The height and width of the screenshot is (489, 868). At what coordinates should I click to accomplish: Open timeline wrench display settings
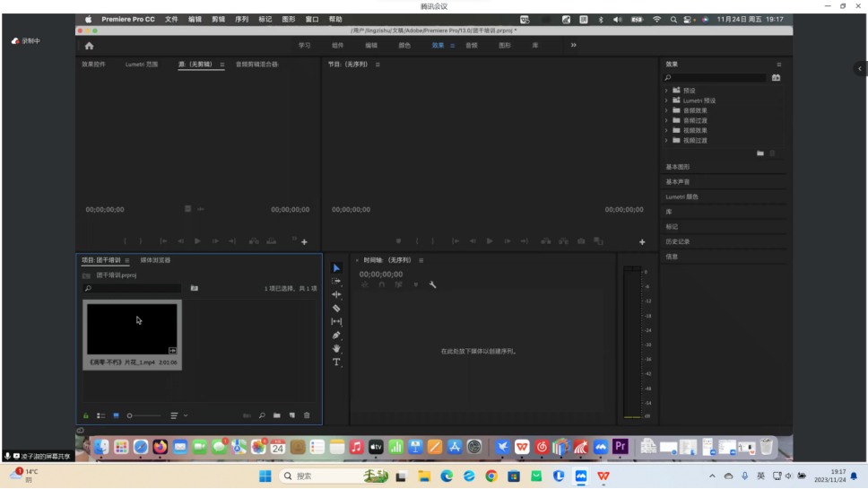pyautogui.click(x=432, y=284)
